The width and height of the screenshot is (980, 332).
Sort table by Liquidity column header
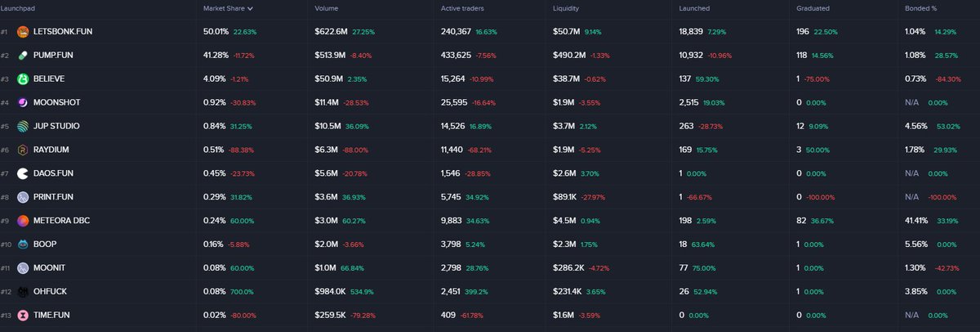(x=567, y=9)
